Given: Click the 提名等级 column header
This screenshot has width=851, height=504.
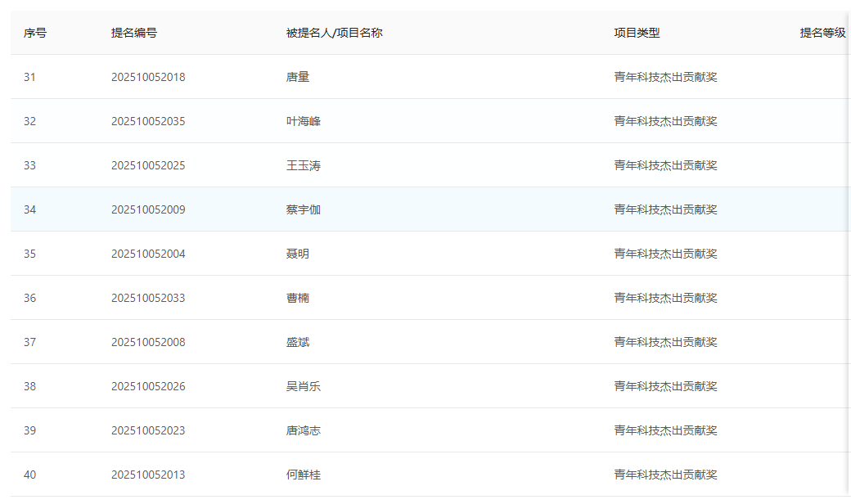Looking at the screenshot, I should (822, 33).
